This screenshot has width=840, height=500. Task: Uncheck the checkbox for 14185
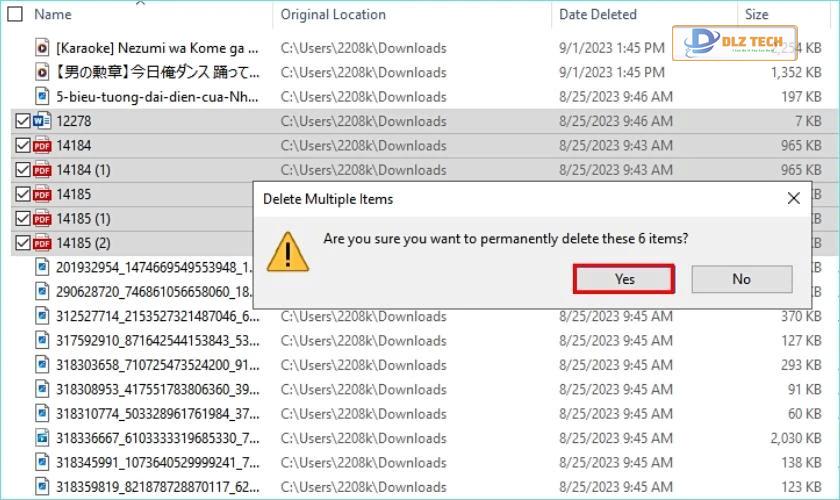tap(22, 194)
